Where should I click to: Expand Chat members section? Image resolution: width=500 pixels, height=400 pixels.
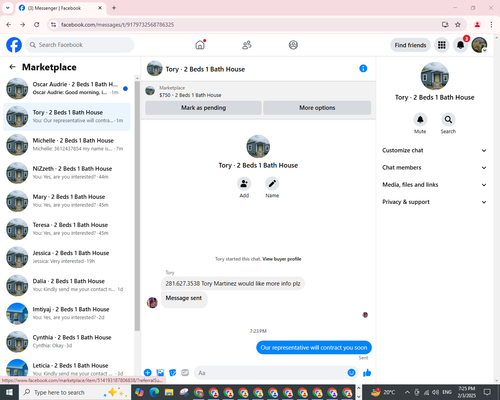click(x=434, y=167)
